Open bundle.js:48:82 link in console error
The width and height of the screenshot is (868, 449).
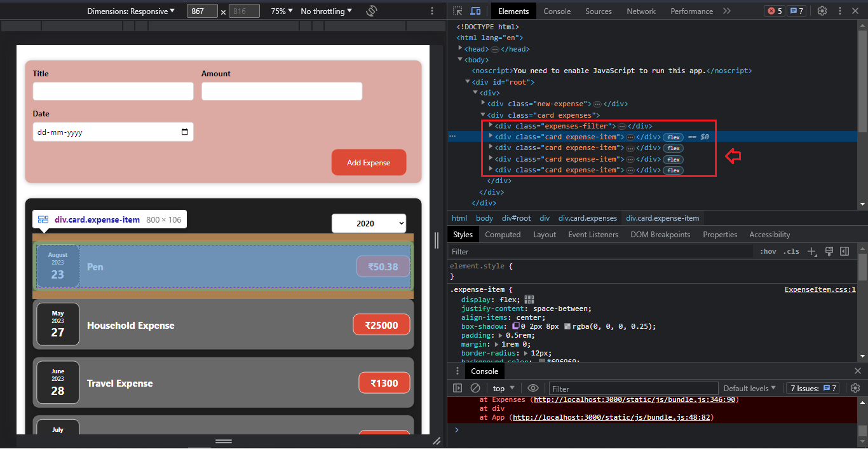coord(611,417)
